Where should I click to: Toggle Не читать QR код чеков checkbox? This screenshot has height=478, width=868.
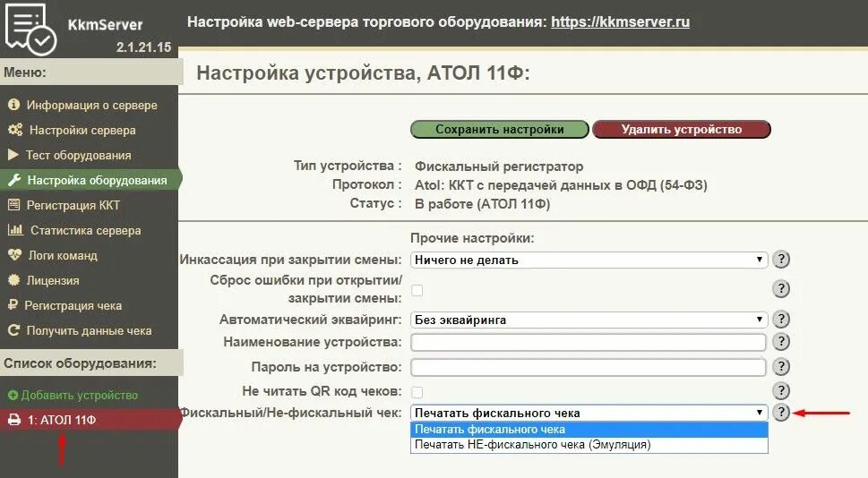(x=417, y=392)
